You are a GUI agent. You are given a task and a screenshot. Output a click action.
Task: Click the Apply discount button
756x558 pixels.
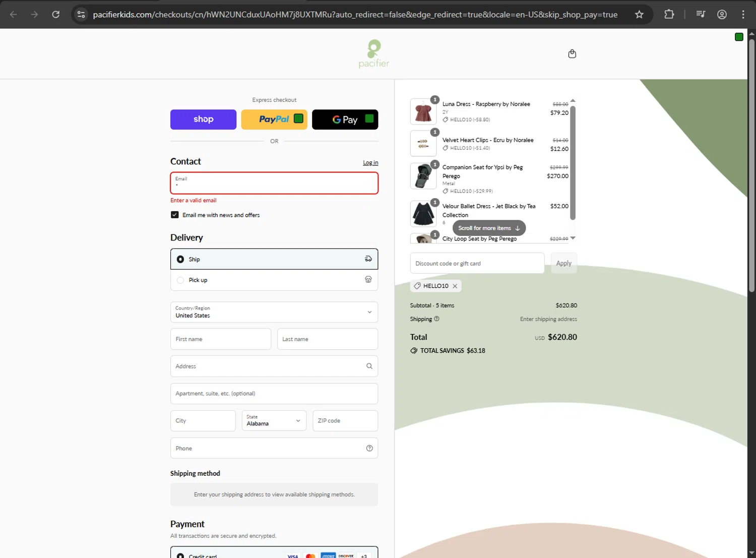pyautogui.click(x=564, y=263)
